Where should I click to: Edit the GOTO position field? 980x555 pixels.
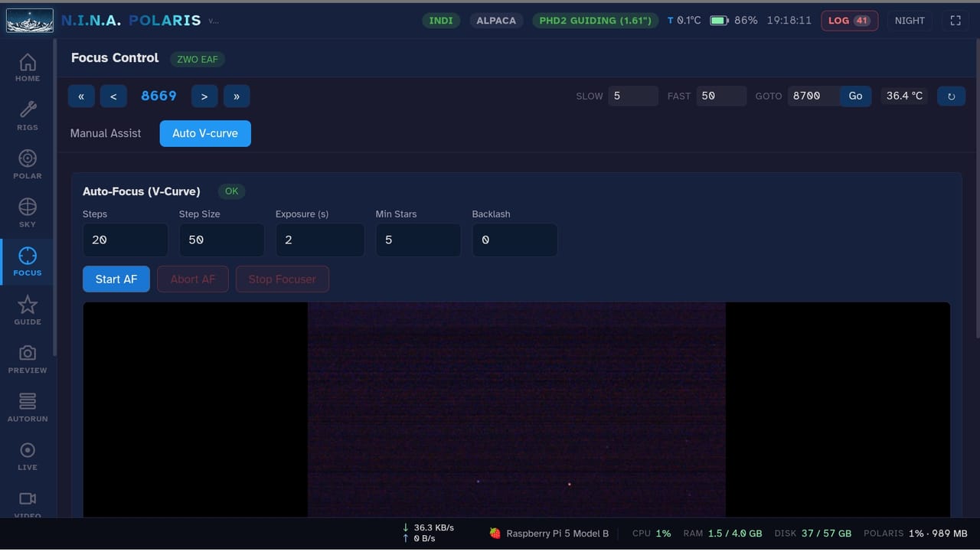(x=814, y=96)
